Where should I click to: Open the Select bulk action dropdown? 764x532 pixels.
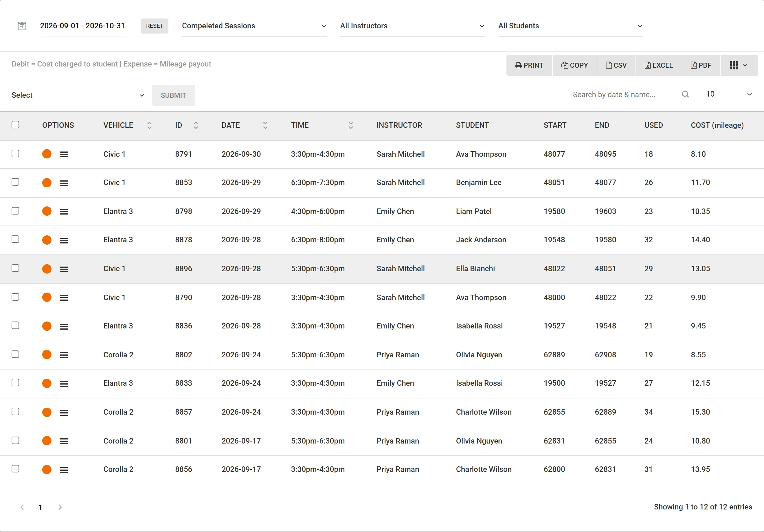(x=78, y=95)
